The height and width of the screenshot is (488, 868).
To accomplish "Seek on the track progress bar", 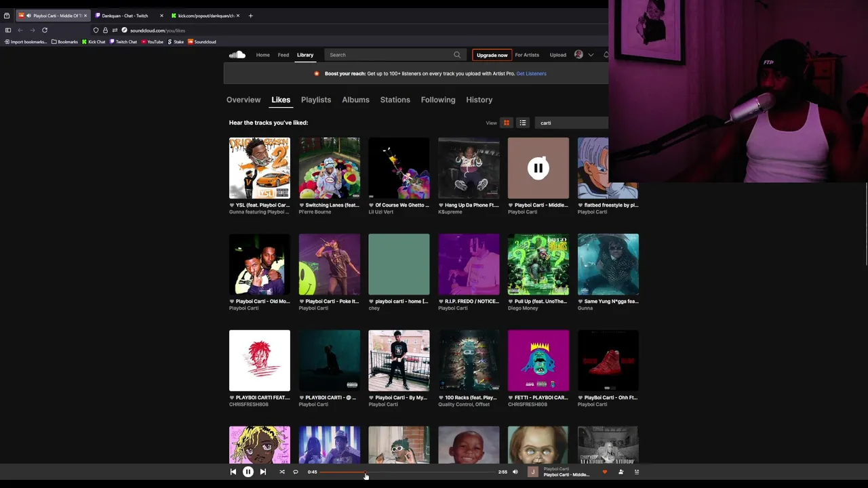I will tap(408, 472).
